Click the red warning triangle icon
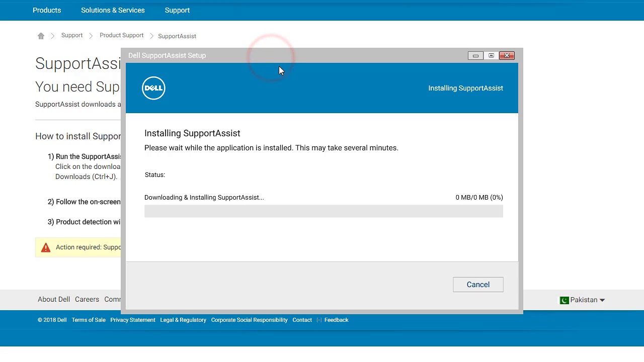Viewport: 644px width, 362px height. 46,247
